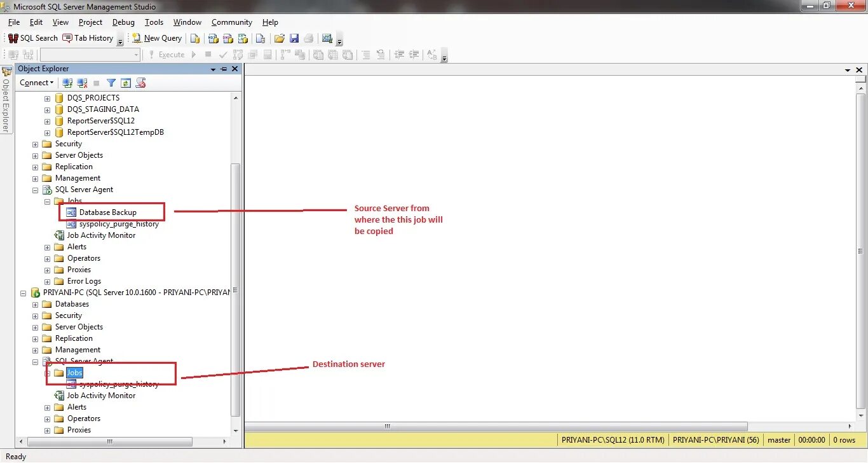The image size is (868, 463).
Task: Open the Tools menu
Action: point(154,22)
